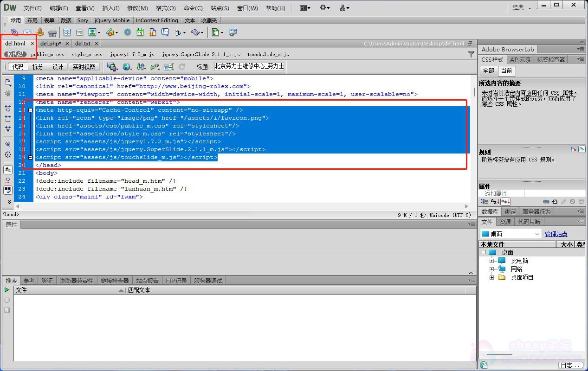Screen dimensions: 588x371
Task: Expand the 桌面项目 folder node
Action: tap(491, 277)
